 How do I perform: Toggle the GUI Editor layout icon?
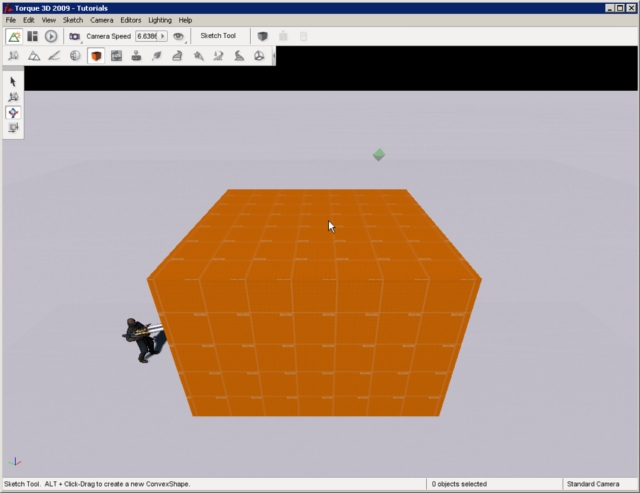(x=32, y=36)
